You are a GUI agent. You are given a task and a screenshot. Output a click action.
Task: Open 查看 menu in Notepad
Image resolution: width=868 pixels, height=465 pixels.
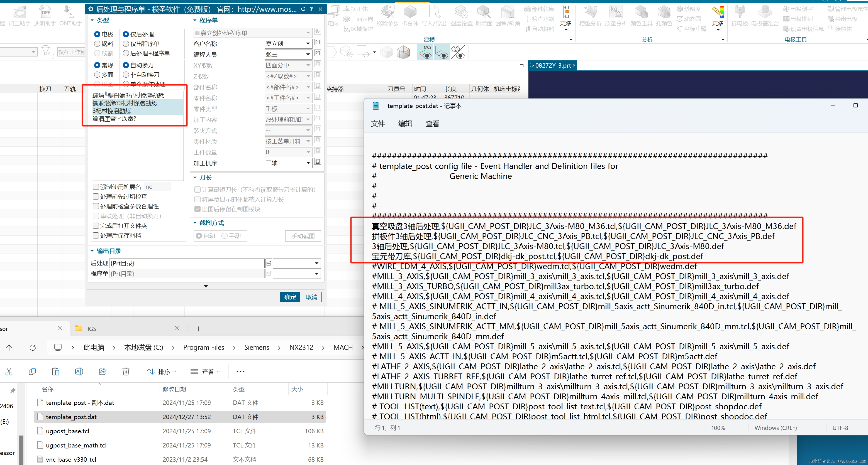[x=432, y=124]
